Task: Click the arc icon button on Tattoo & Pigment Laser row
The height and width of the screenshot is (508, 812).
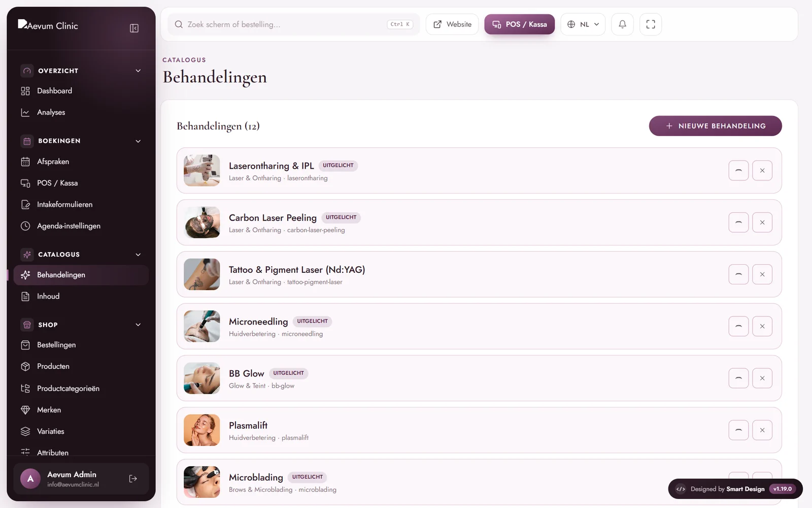Action: [x=738, y=274]
